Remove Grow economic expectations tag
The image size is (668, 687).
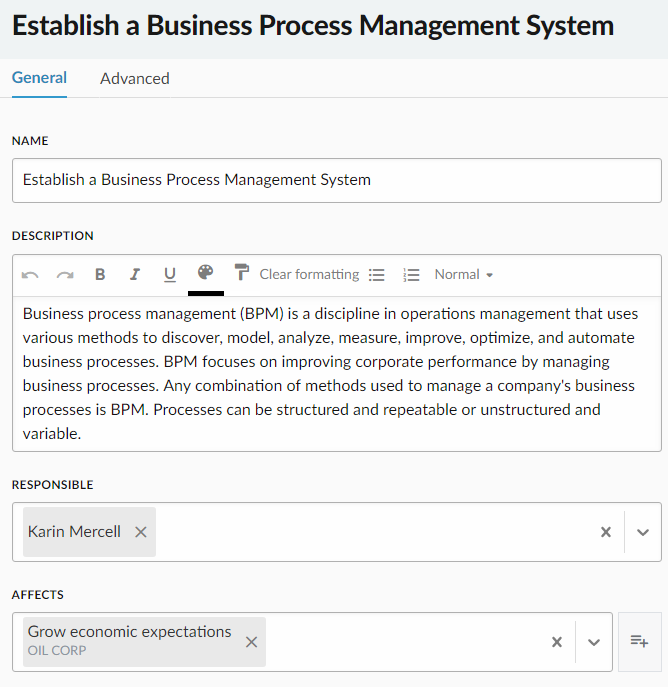click(251, 642)
